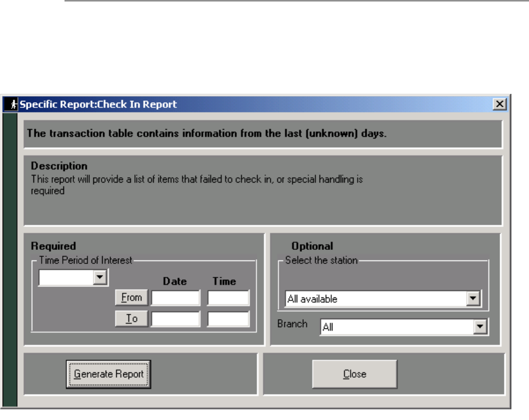Click the 'Required' section heading
The height and width of the screenshot is (420, 529).
click(x=53, y=246)
